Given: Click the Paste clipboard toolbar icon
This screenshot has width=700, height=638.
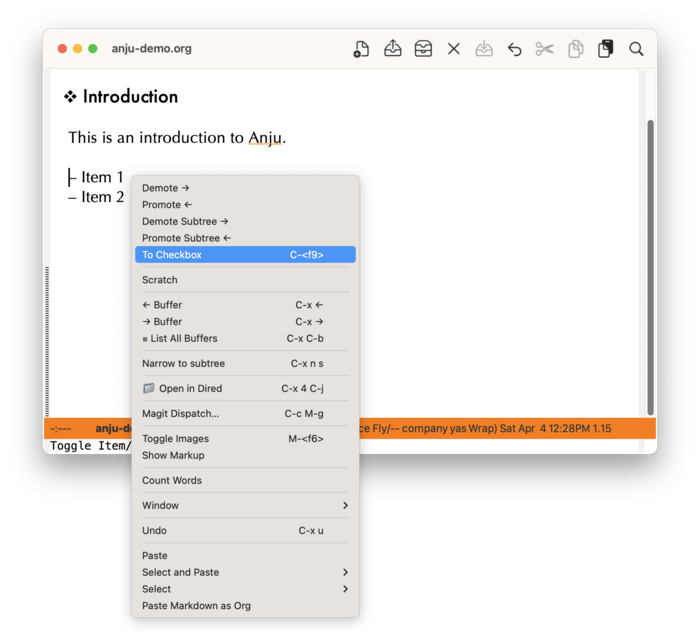Looking at the screenshot, I should 606,49.
